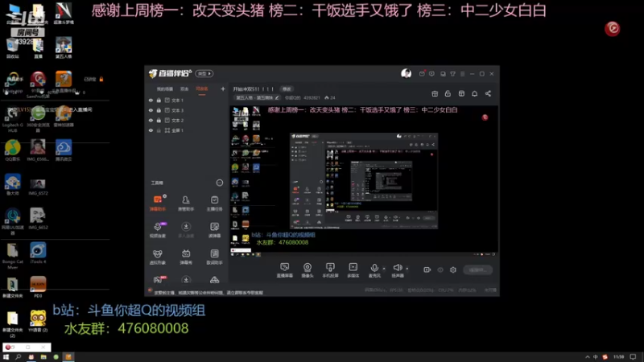The height and width of the screenshot is (362, 644).
Task: Select Bongo Cat Mver desktop icon
Action: point(12,256)
